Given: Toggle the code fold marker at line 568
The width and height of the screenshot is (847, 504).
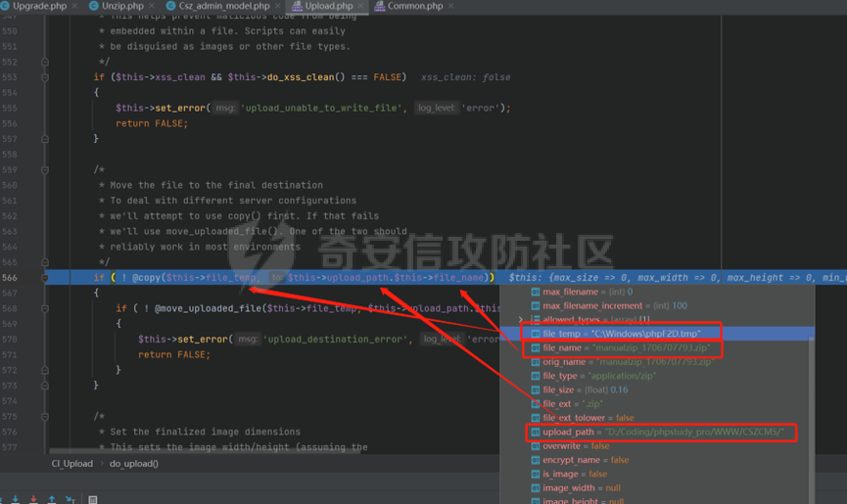Looking at the screenshot, I should (x=45, y=308).
